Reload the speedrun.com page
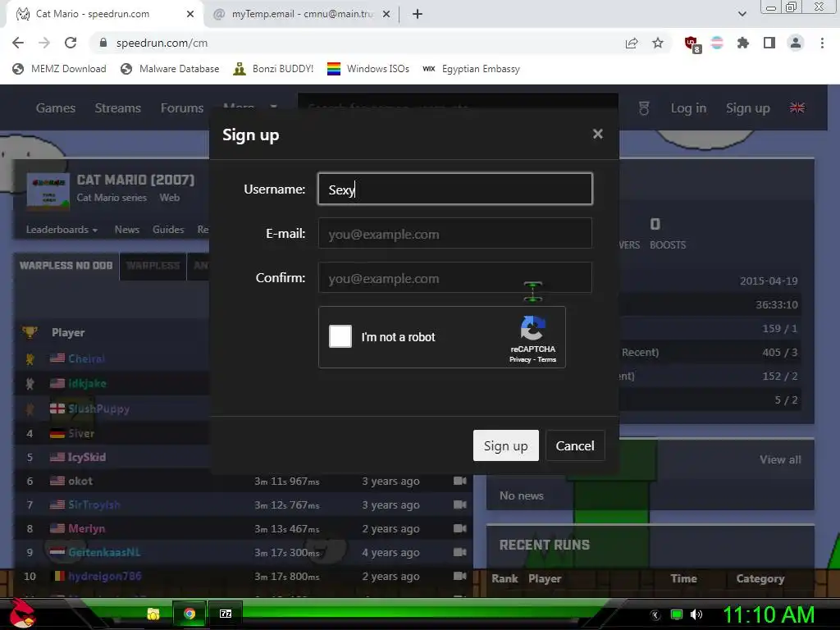 71,43
